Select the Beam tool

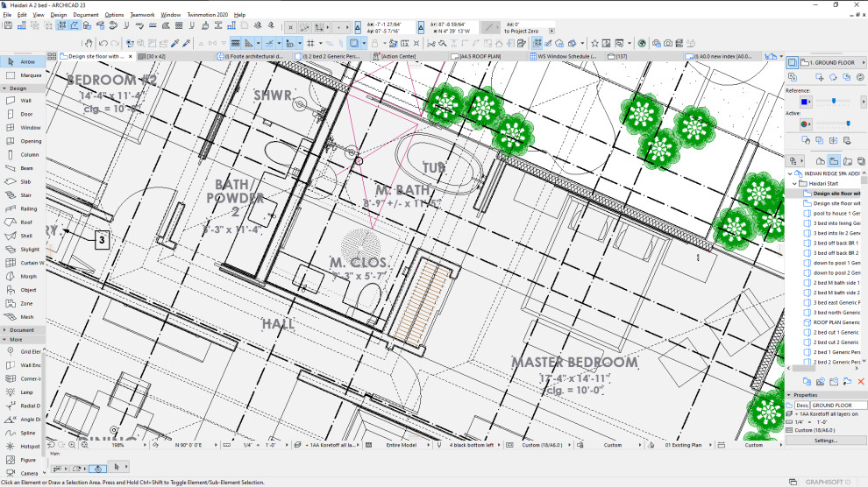pyautogui.click(x=22, y=168)
